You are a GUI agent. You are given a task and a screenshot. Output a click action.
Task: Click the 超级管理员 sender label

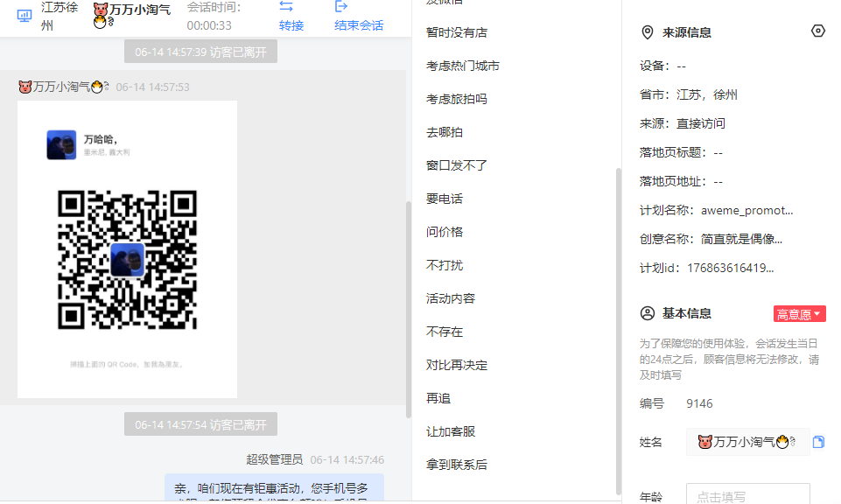tap(274, 459)
